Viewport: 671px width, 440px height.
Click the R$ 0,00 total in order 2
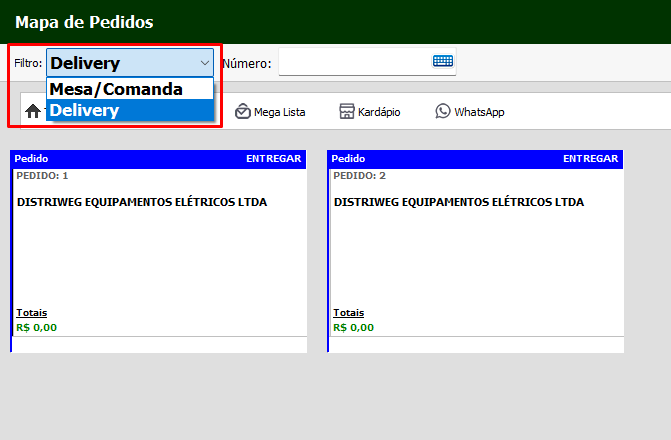(x=353, y=327)
